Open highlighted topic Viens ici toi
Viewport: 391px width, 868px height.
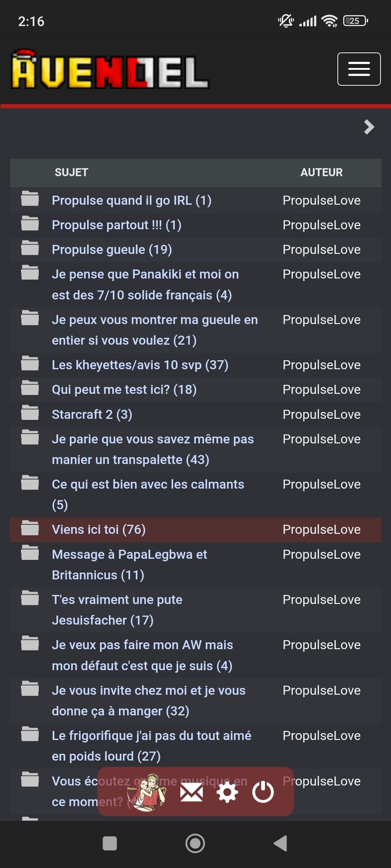point(99,529)
